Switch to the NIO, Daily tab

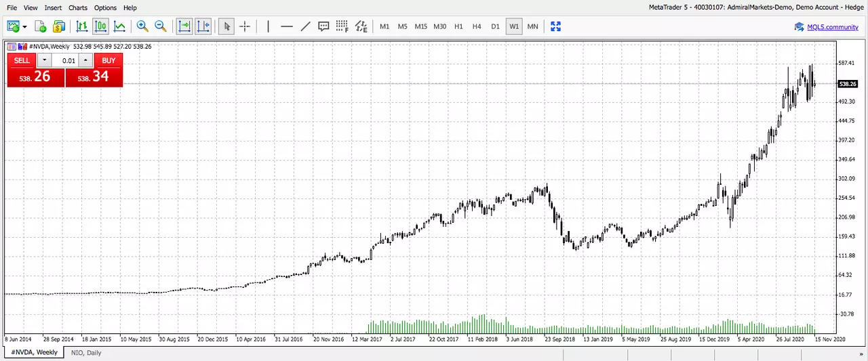tap(85, 352)
